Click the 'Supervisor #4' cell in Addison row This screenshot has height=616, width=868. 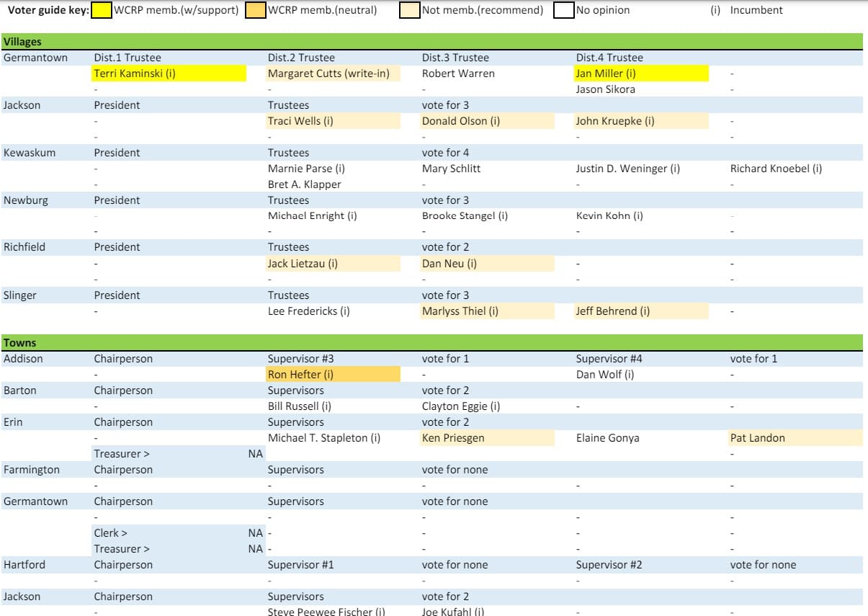click(x=609, y=359)
